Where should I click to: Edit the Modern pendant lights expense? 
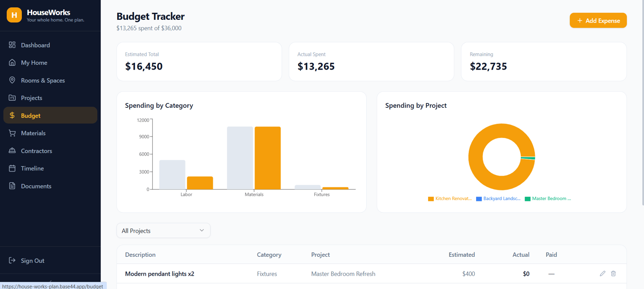[602, 274]
